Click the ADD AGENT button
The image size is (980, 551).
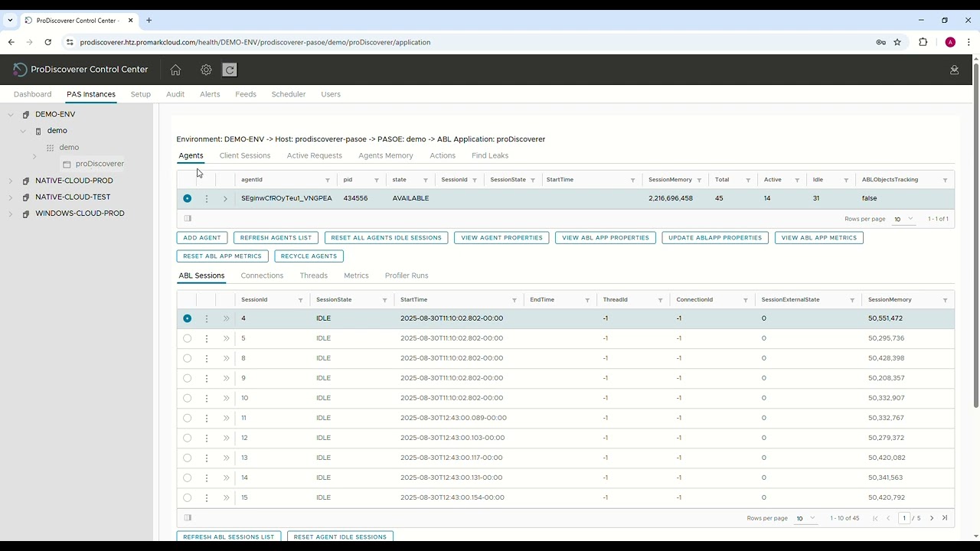(202, 238)
